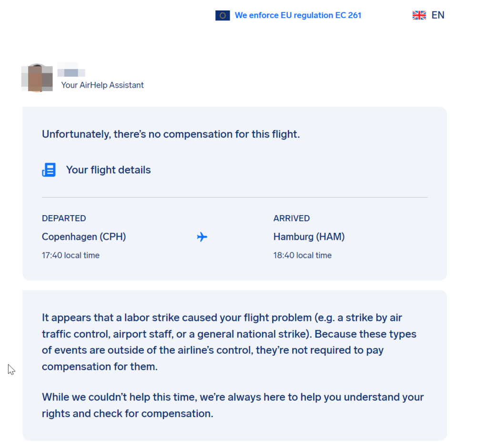Click the UK flag language icon

419,15
